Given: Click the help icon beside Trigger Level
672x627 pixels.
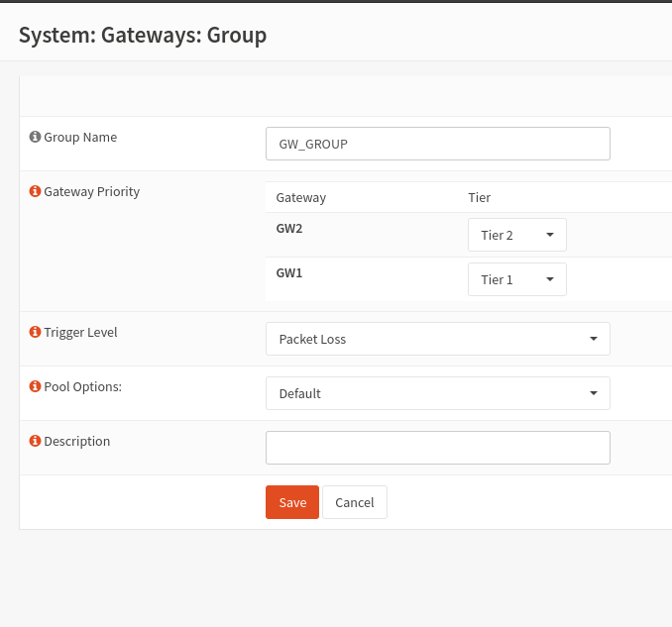Looking at the screenshot, I should click(36, 333).
